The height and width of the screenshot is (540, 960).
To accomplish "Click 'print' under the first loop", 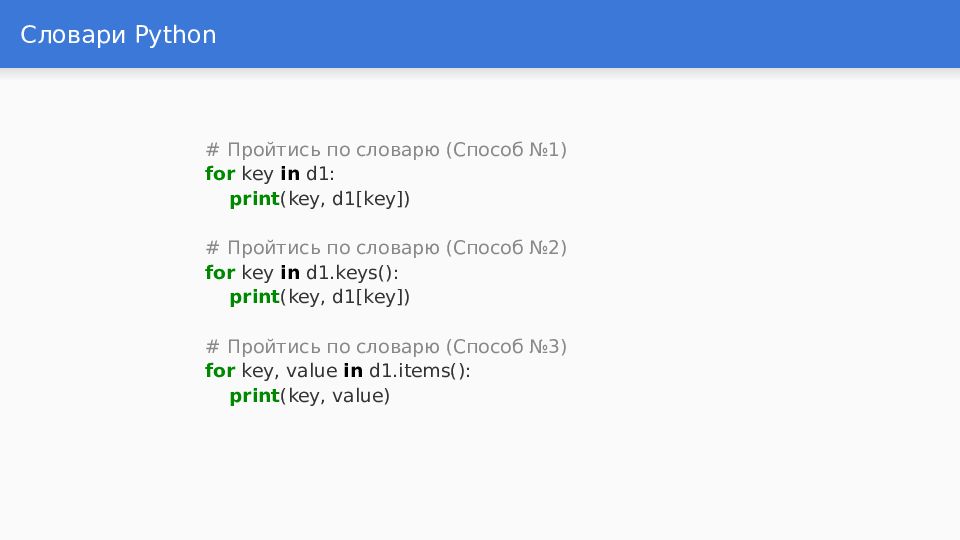I will pyautogui.click(x=254, y=199).
